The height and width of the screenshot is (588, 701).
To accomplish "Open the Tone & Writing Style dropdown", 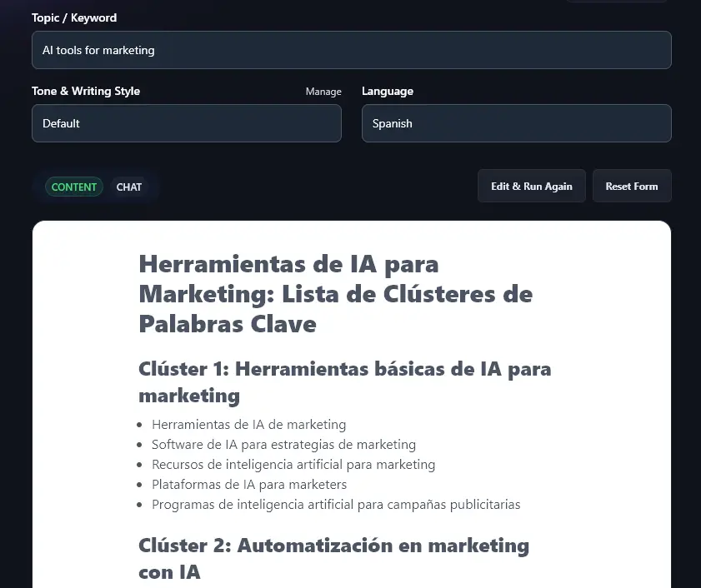I will tap(186, 123).
